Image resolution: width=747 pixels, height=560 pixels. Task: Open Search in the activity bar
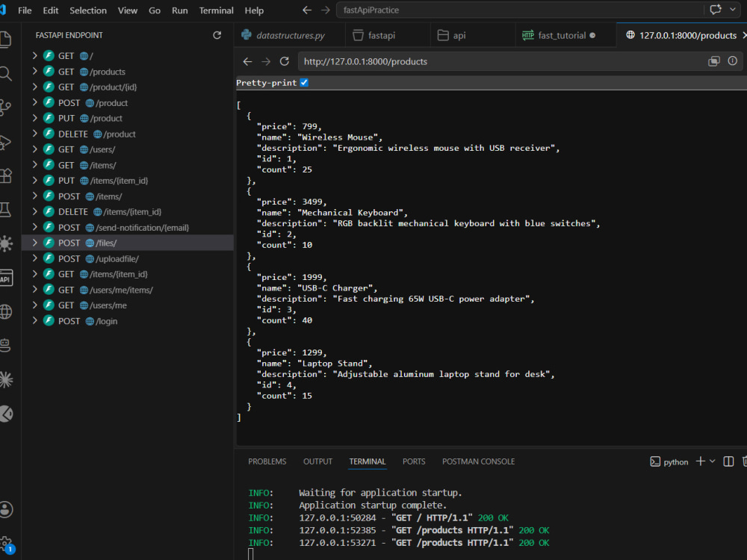(5, 74)
